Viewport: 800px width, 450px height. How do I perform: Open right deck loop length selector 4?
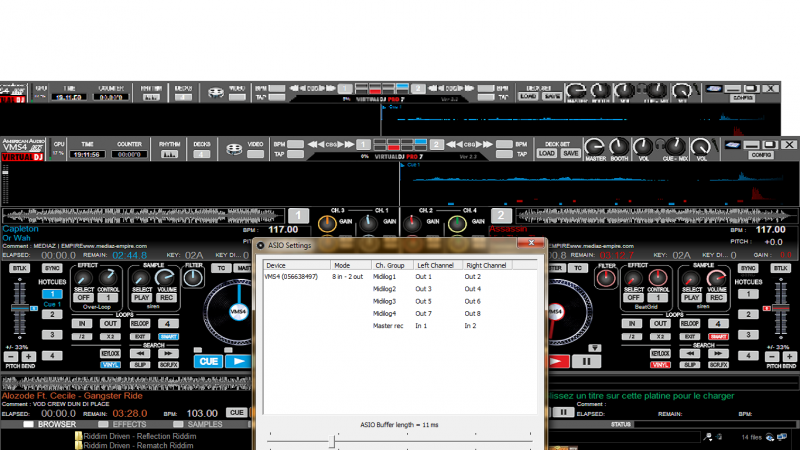718,323
